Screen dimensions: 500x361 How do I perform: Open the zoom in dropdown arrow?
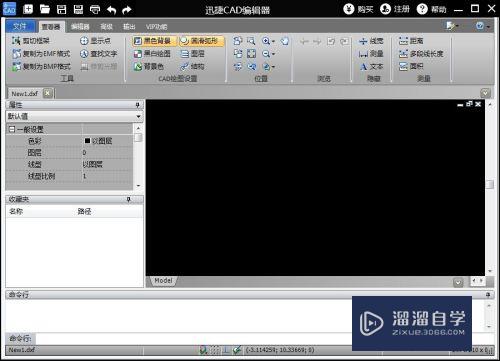[x=274, y=41]
